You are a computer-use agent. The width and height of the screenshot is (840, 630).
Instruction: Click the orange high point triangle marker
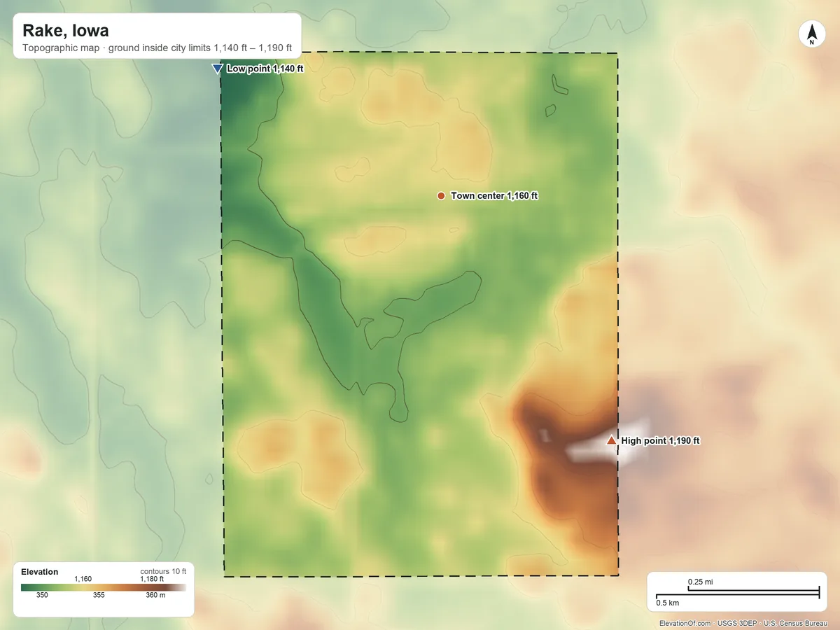(x=611, y=440)
